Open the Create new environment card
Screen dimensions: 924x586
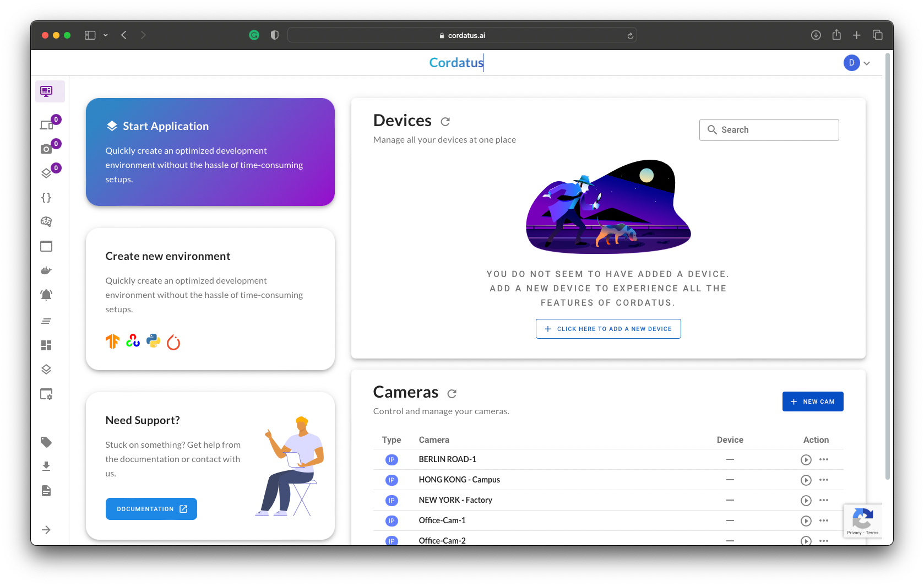[x=210, y=299]
